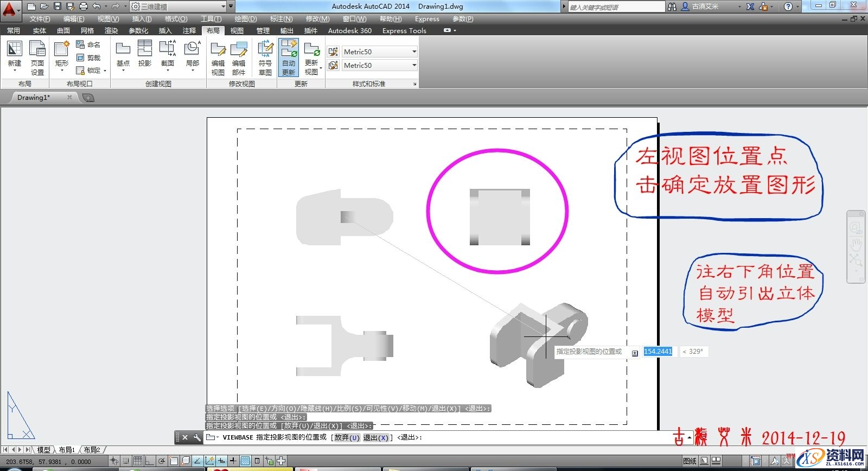Click the distance input field showing 154.2441
Viewport: 868px width, 471px height.
point(658,352)
